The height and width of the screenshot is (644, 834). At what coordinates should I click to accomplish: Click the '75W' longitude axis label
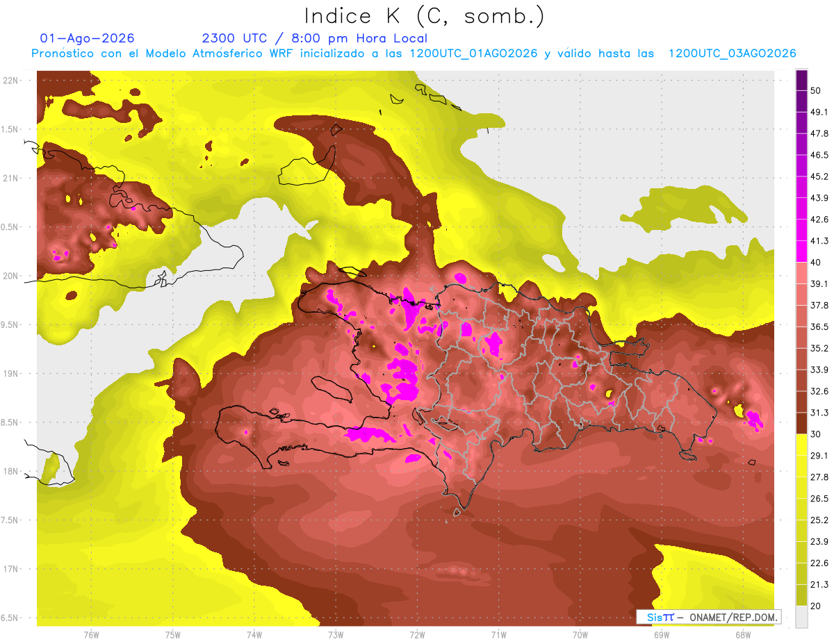tap(172, 635)
